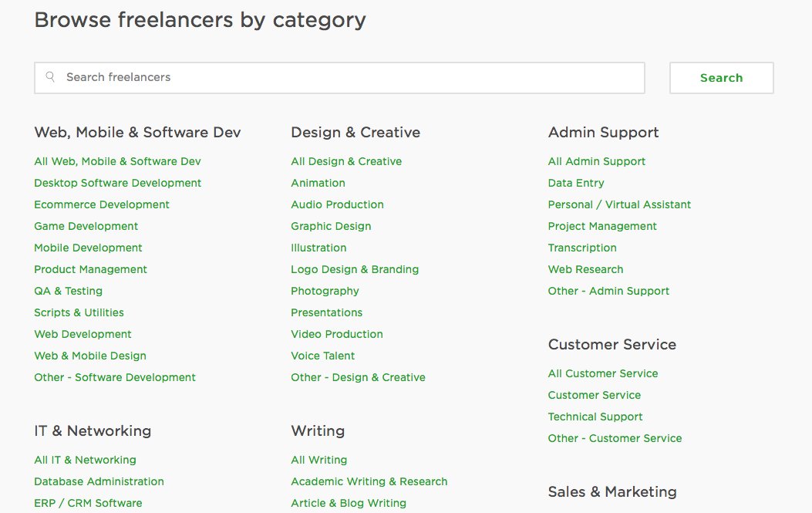The height and width of the screenshot is (513, 812).
Task: Click the Transcription link
Action: coord(582,248)
